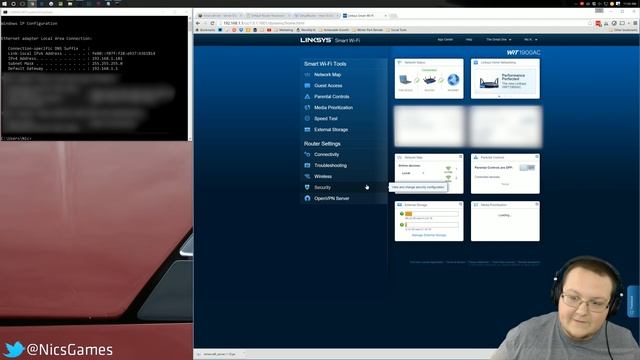Select the Linksys Smart Wi-Fi browser tab

364,16
